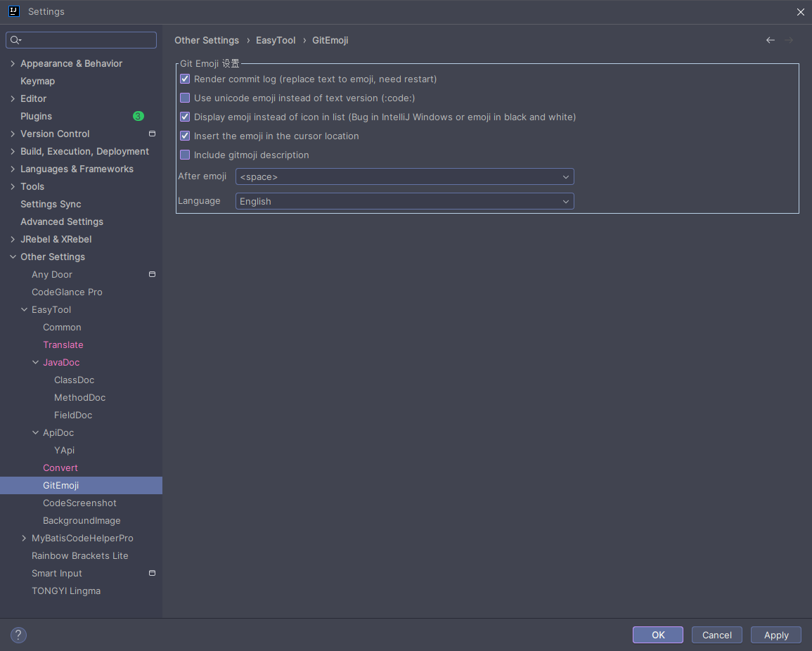Expand Build, Execution, Deployment chevron
The height and width of the screenshot is (651, 812).
(13, 151)
